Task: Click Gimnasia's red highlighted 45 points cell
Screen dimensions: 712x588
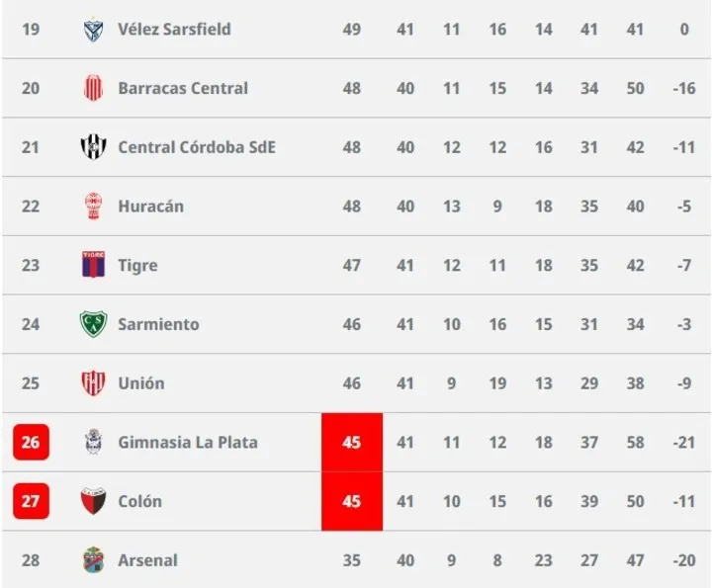Action: tap(352, 442)
